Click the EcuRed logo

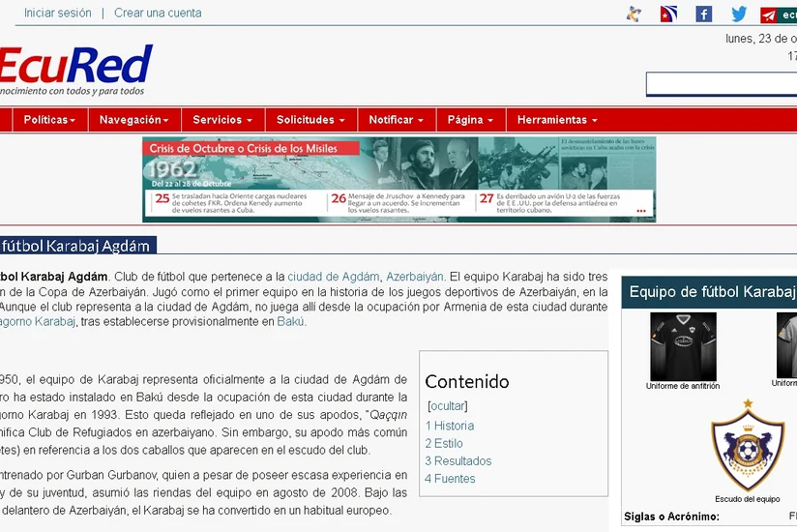(75, 70)
